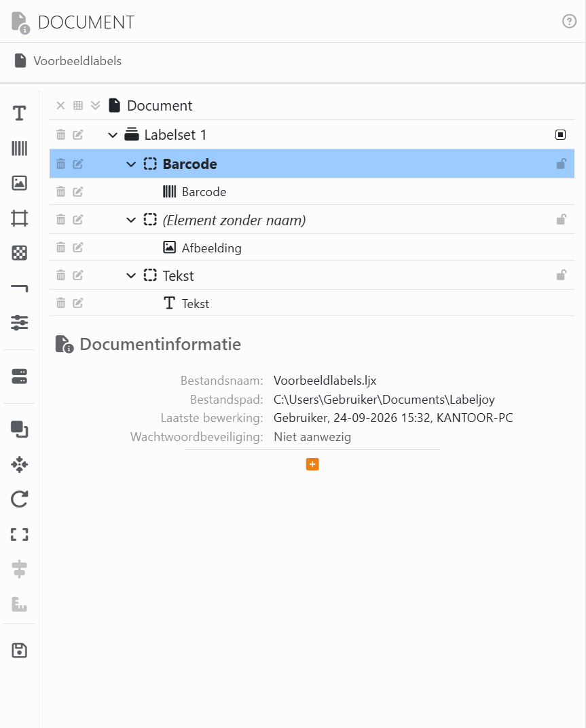Image resolution: width=586 pixels, height=728 pixels.
Task: Delete the Tekst element parent trash icon
Action: (x=61, y=275)
